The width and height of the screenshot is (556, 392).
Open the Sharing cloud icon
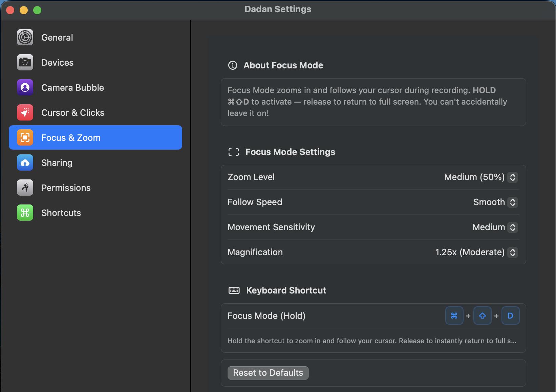click(25, 162)
